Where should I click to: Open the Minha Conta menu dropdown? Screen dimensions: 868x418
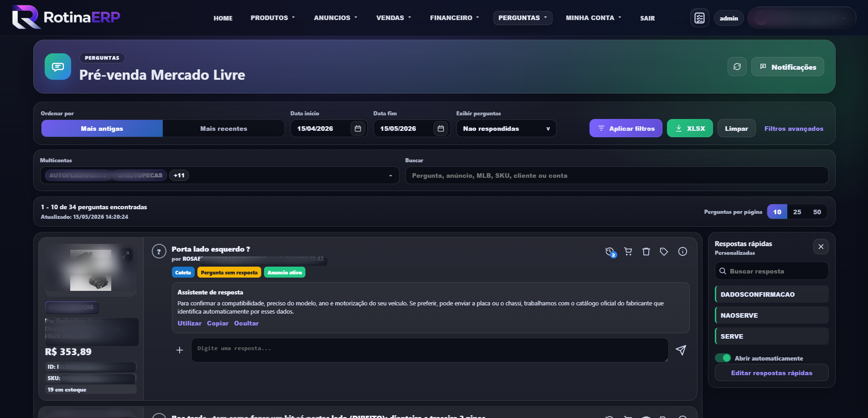tap(594, 18)
